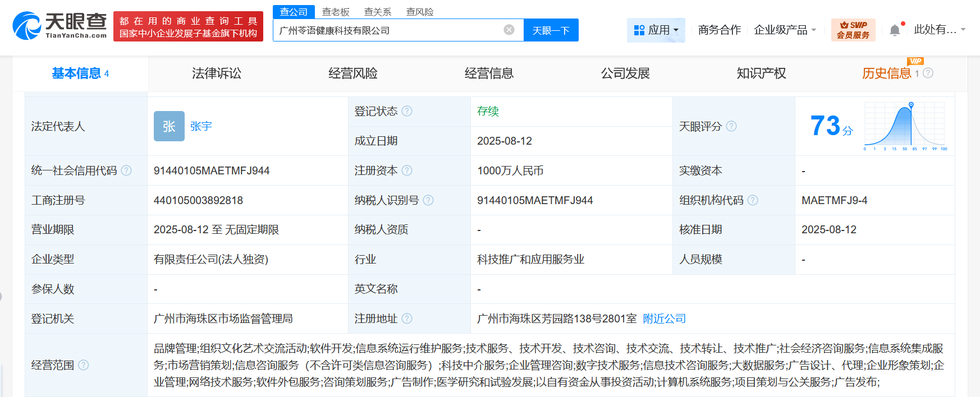
Task: Expand the 应用 dropdown menu
Action: pos(656,30)
